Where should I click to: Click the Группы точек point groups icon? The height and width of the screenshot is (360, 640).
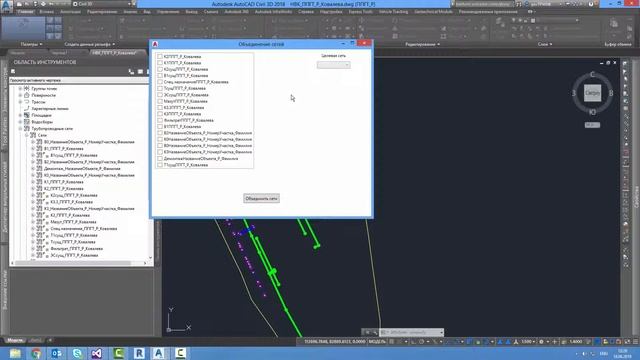pyautogui.click(x=27, y=89)
